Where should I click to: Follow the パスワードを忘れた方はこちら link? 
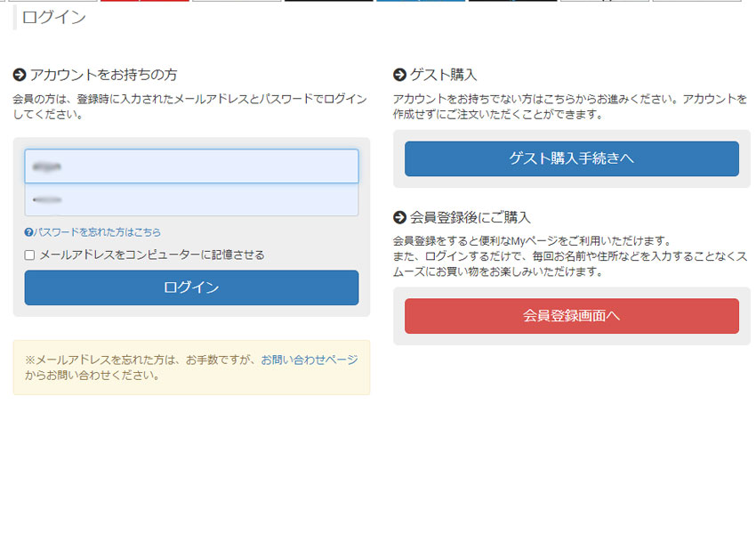[98, 232]
